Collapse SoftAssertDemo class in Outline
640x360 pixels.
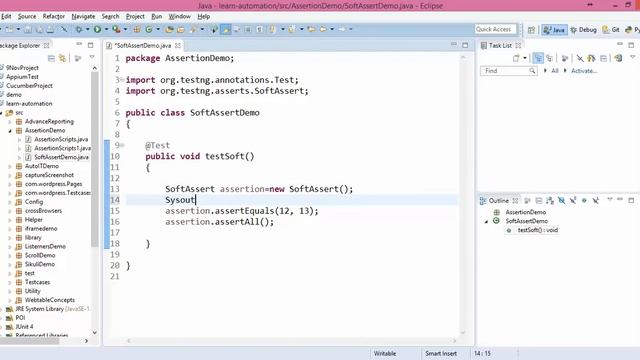pos(486,222)
